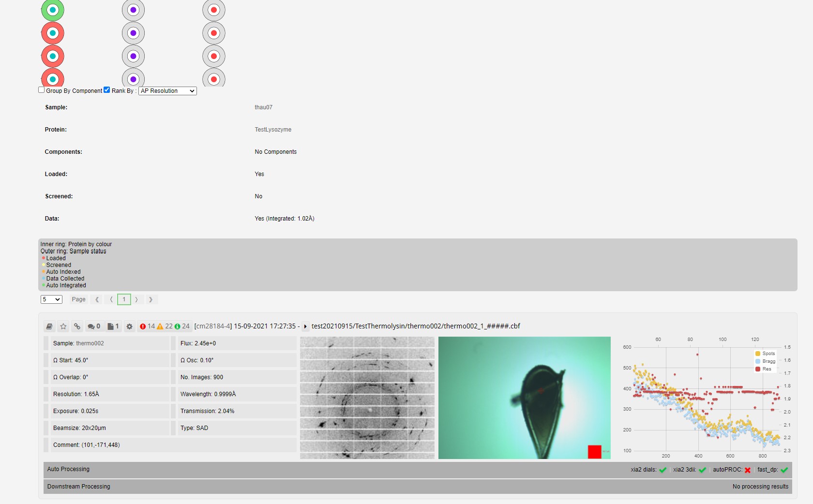813x504 pixels.
Task: Open the AP Resolution rank dropdown
Action: tap(167, 91)
